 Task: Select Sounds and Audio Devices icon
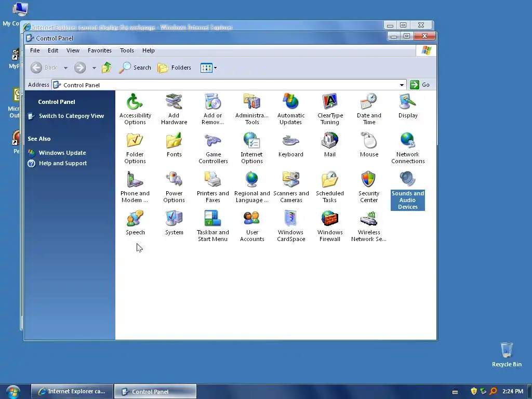coord(408,191)
